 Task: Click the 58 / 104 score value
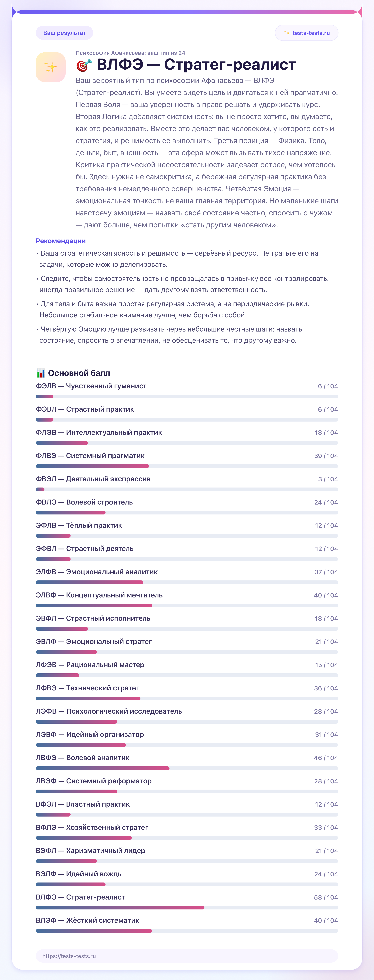(326, 897)
